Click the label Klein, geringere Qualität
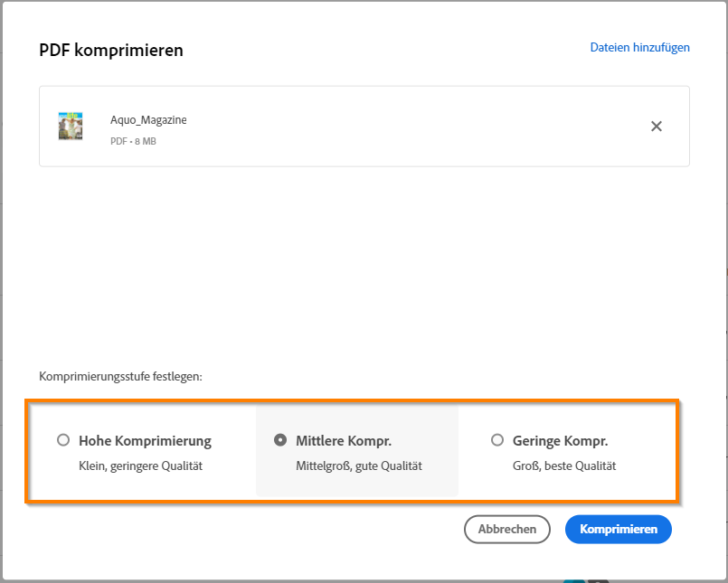The image size is (728, 583). click(145, 466)
